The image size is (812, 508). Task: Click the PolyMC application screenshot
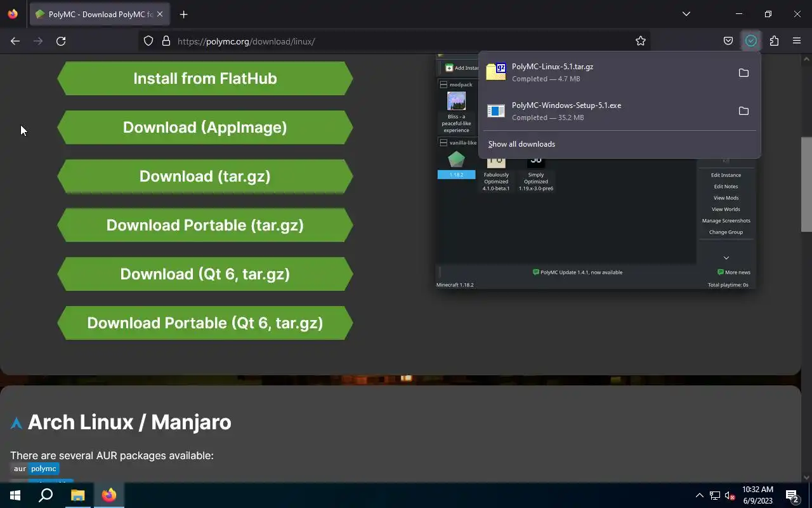596,171
